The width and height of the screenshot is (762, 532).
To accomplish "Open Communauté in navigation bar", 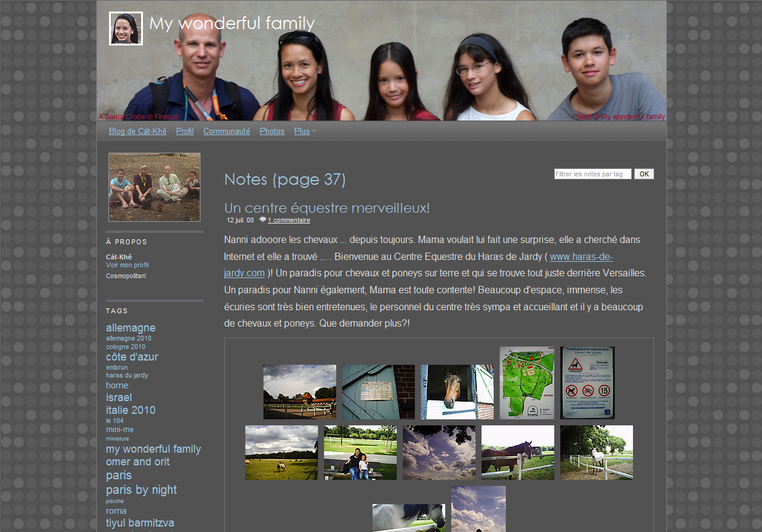I will tap(227, 131).
